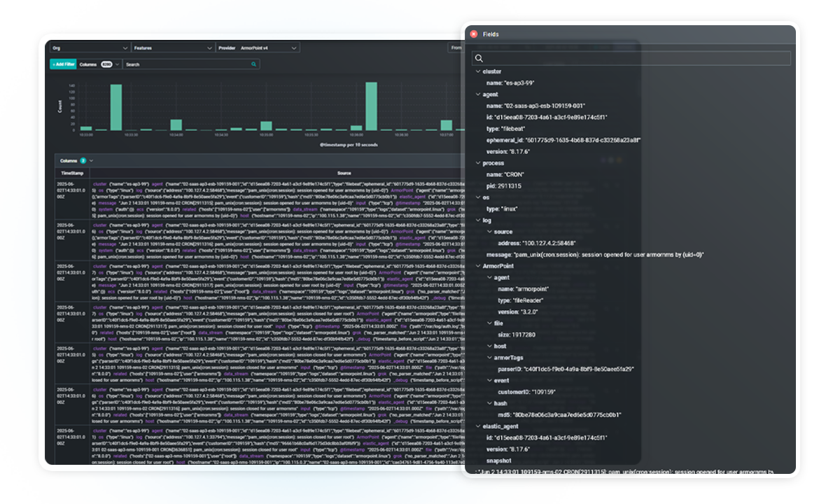Click the + Add Filter button
The image size is (840, 504).
pos(62,64)
